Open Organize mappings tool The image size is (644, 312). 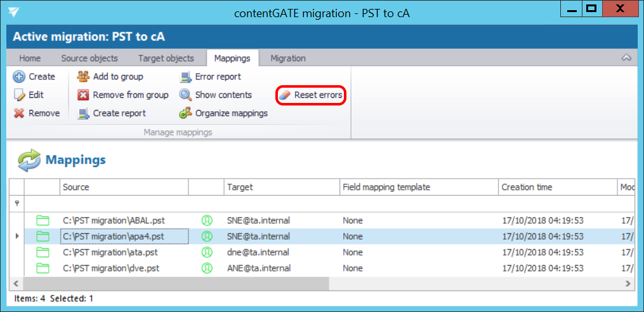[x=185, y=114]
